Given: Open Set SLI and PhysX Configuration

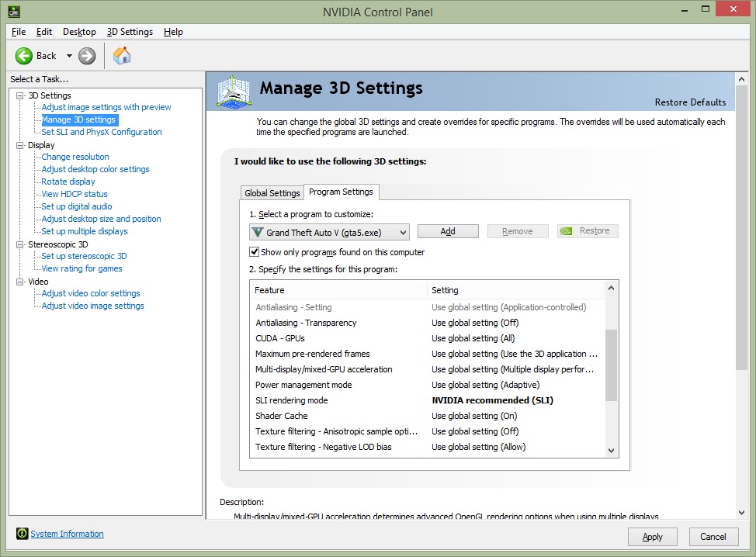Looking at the screenshot, I should 101,132.
